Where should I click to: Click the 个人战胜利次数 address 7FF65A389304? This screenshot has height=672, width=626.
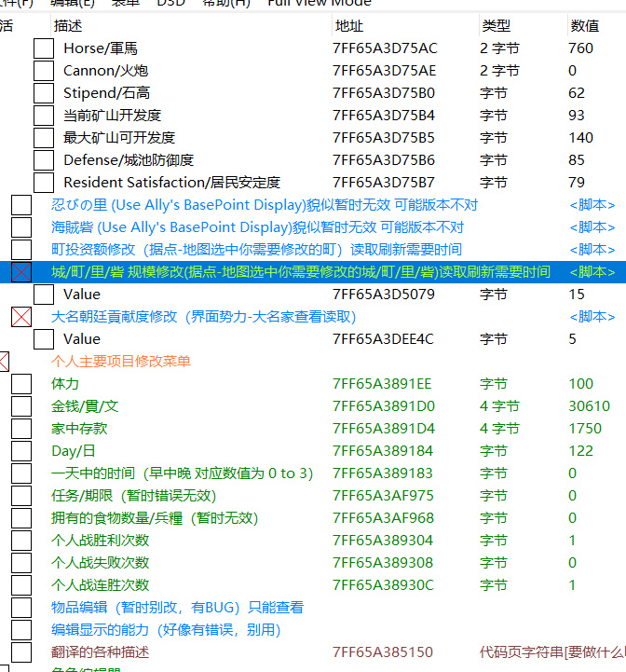[383, 541]
